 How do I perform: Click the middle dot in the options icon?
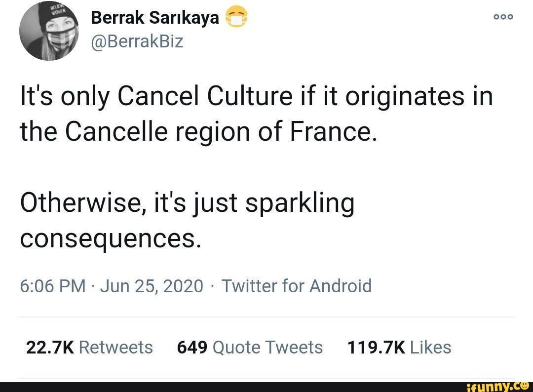tap(503, 16)
